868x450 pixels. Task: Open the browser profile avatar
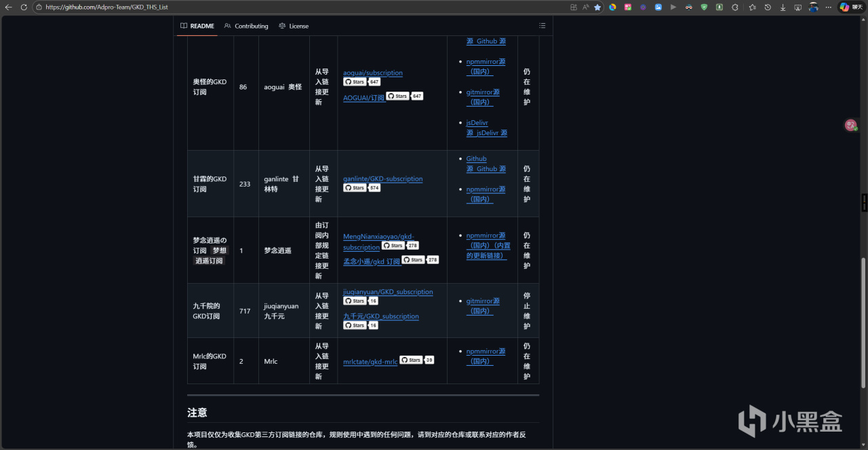pyautogui.click(x=813, y=7)
